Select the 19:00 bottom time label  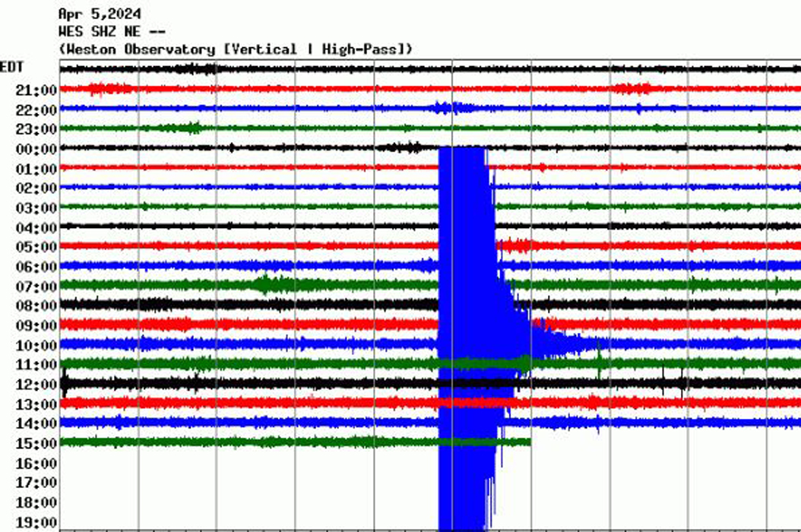point(36,523)
